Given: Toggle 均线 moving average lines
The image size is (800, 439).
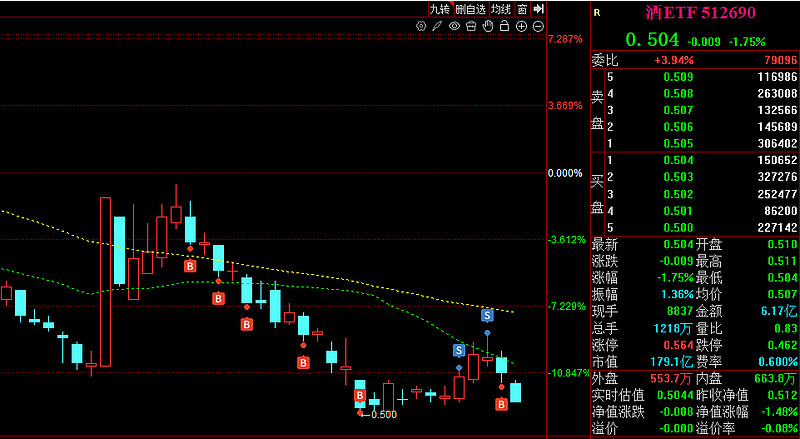Looking at the screenshot, I should coord(501,9).
